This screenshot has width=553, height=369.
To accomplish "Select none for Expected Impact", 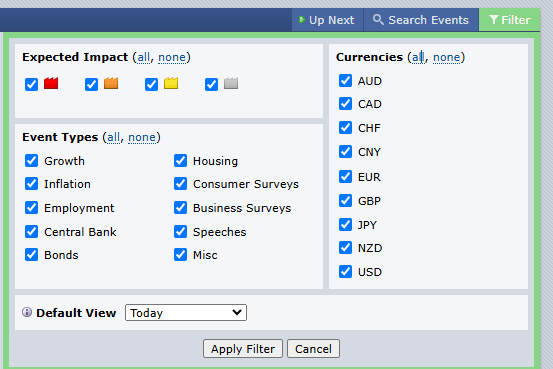I will pyautogui.click(x=172, y=57).
